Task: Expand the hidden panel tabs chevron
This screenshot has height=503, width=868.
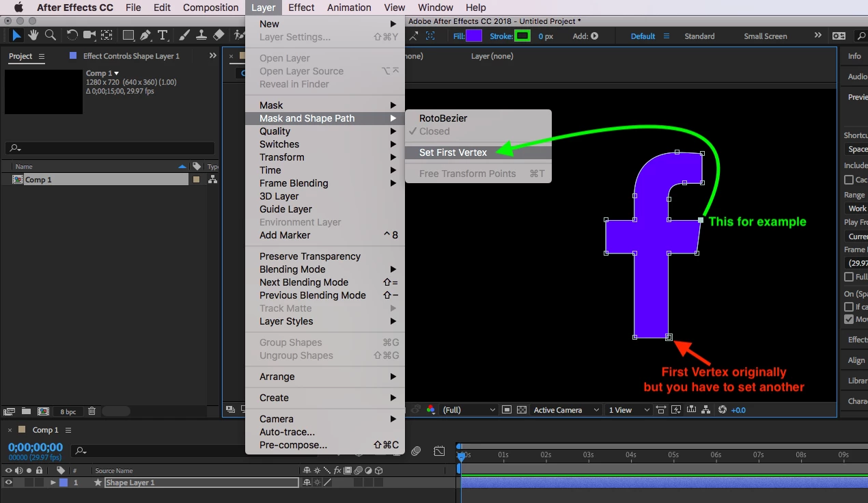Action: [x=213, y=56]
